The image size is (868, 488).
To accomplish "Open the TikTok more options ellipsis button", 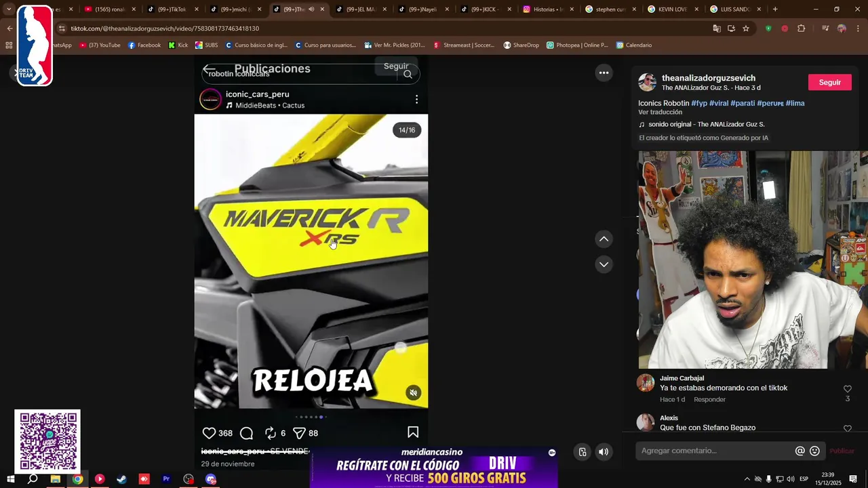I will pos(604,73).
